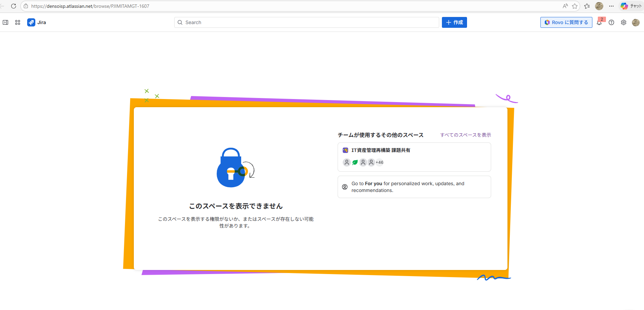Viewport: 644px width, 310px height.
Task: Click the IT資産管理再構築 space icon
Action: (x=345, y=150)
